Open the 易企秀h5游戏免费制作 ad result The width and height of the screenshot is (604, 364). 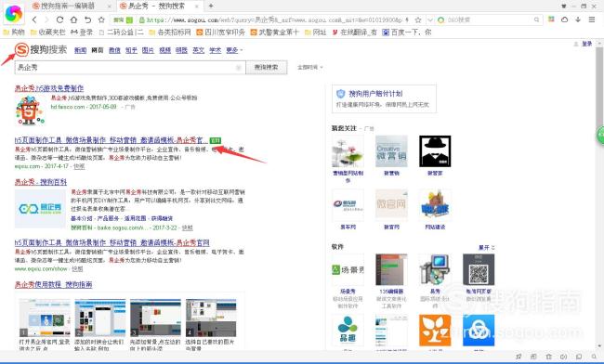click(49, 88)
